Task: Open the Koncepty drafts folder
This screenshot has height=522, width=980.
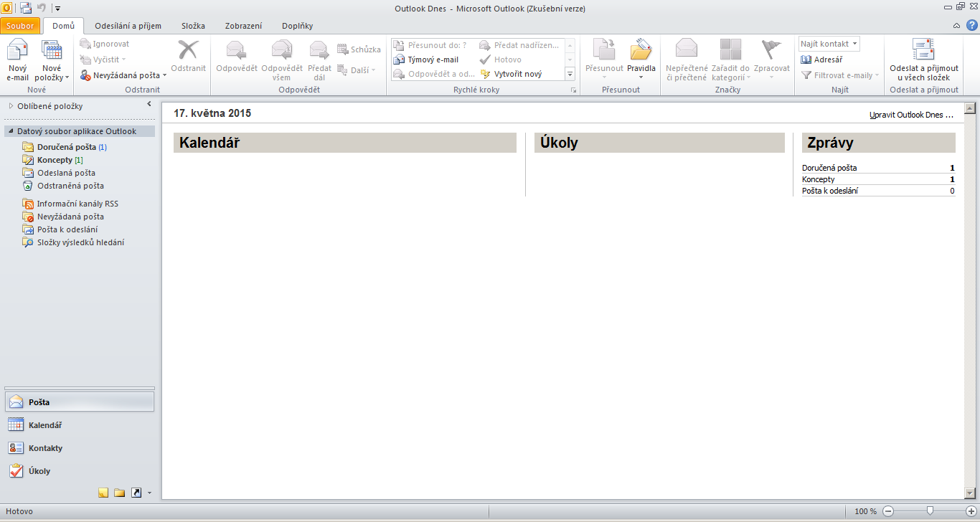Action: pyautogui.click(x=52, y=160)
